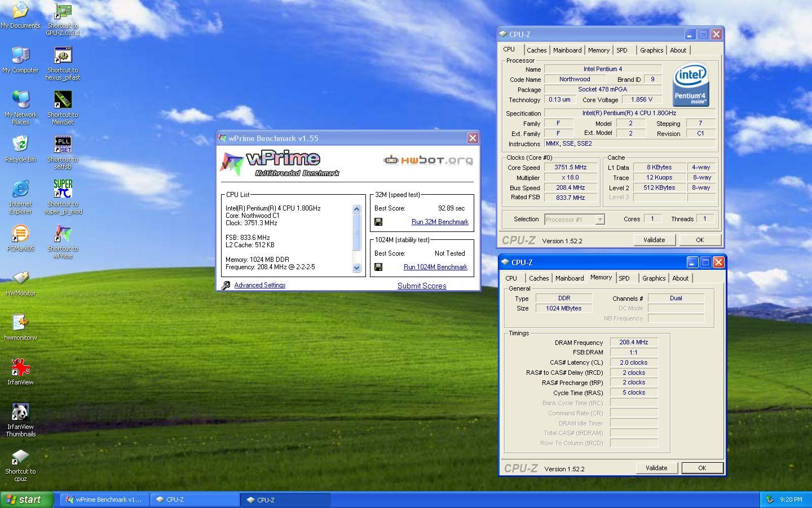Screen dimensions: 812x508
Task: Click the save icon beside 1024M benchmark
Action: coord(378,267)
